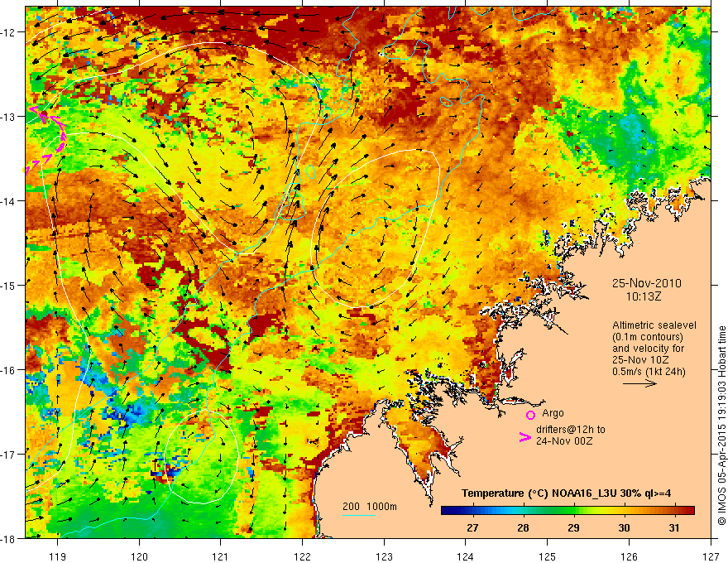Screen dimensions: 728x563
Task: Click longitude label 127 on bottom axis
Action: (711, 556)
